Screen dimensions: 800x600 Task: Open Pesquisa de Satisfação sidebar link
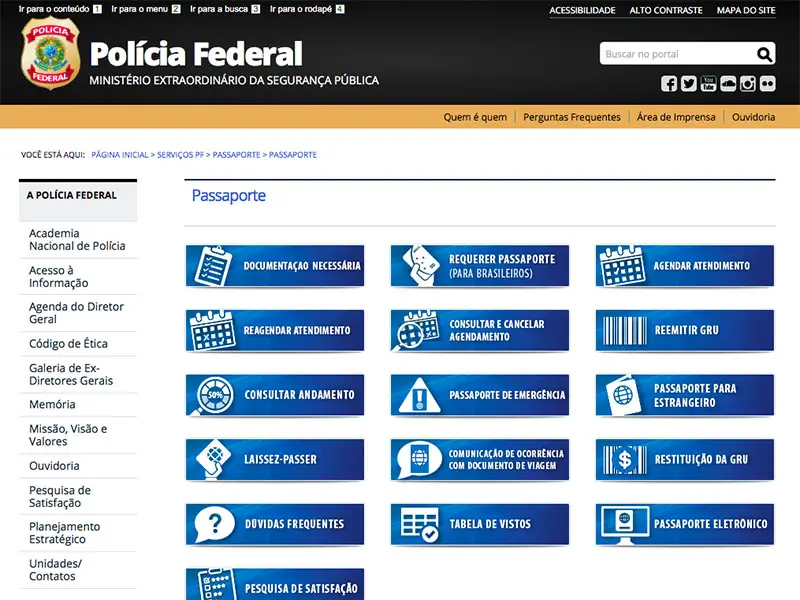(x=60, y=496)
